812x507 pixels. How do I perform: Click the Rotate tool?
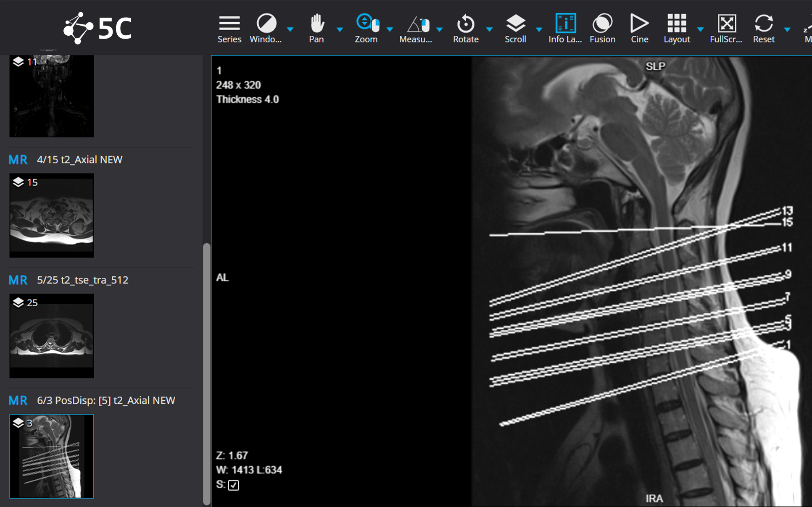click(466, 29)
